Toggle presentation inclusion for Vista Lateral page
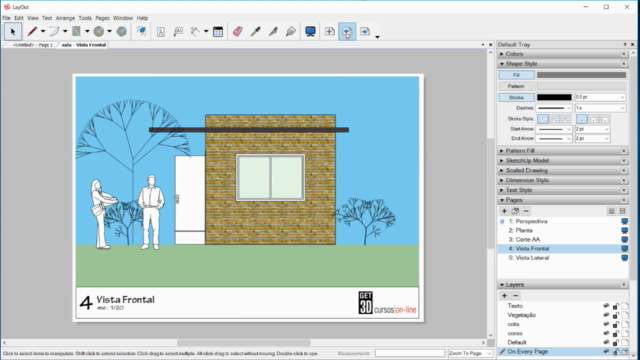This screenshot has width=640, height=360. (x=624, y=258)
